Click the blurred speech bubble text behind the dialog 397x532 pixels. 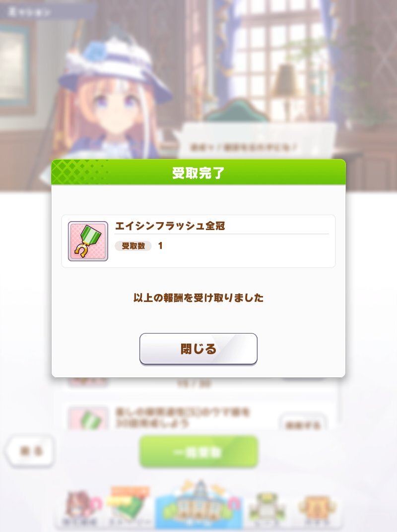coord(244,147)
